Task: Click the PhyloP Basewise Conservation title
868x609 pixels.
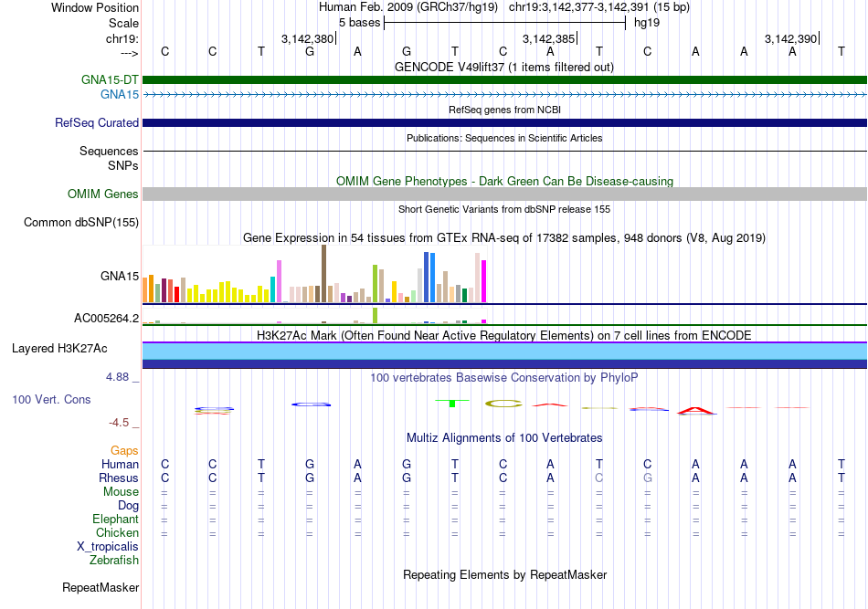Action: click(x=504, y=377)
